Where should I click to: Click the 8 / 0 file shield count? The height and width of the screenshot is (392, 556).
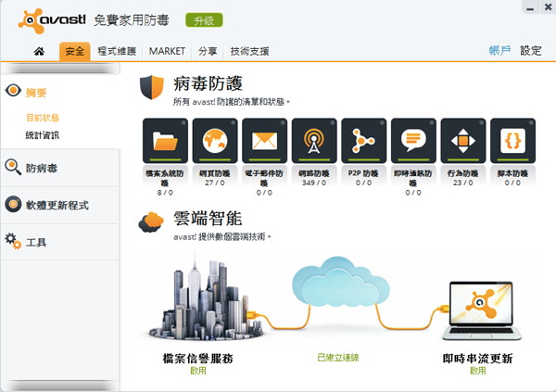[165, 193]
